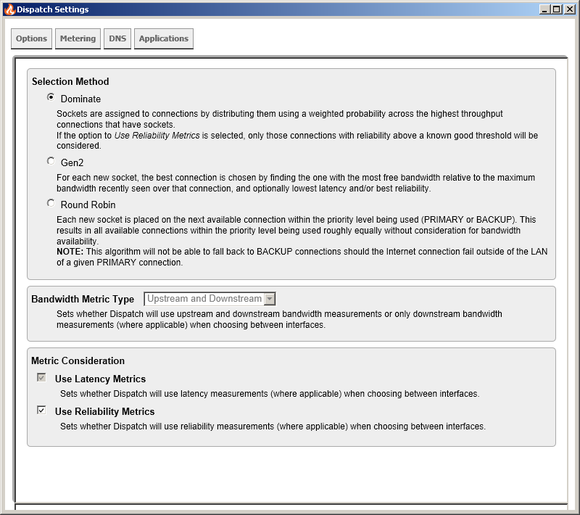Click the "Gen2" label text

tap(72, 163)
